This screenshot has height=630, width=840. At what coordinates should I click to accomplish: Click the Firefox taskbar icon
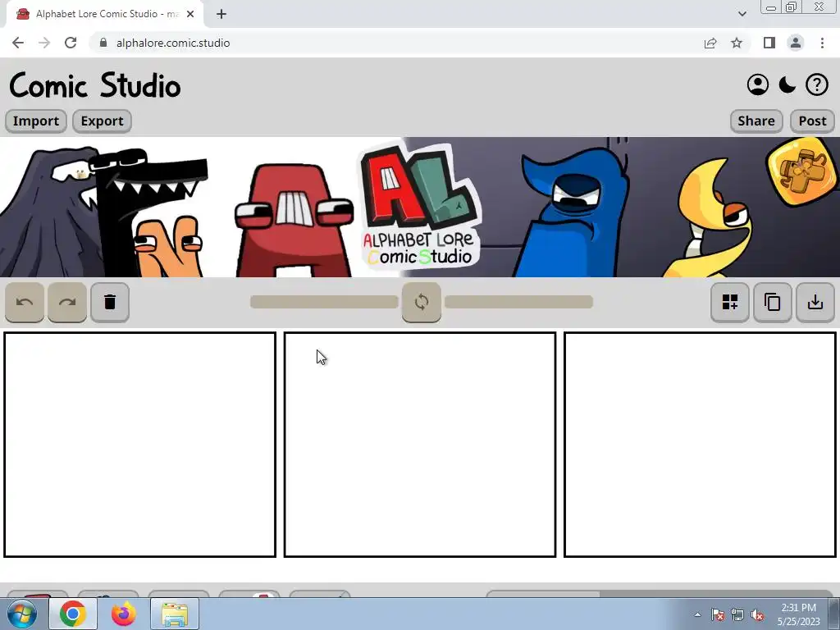coord(124,614)
